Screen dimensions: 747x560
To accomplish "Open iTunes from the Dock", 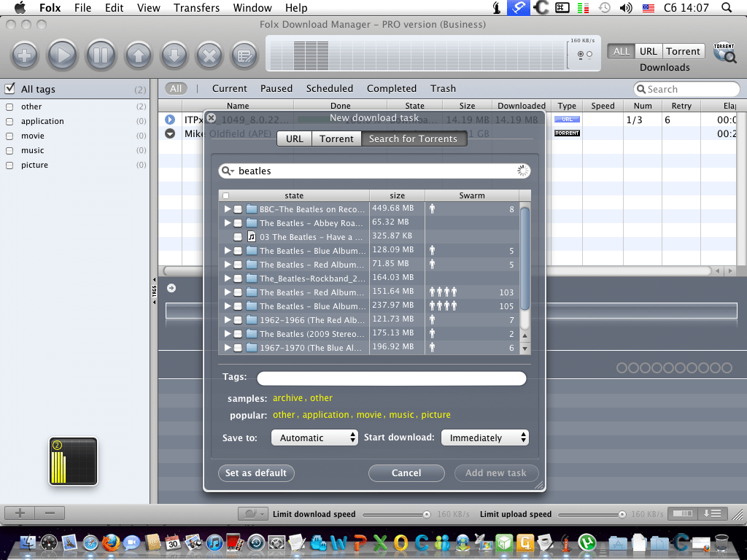I will click(x=214, y=542).
